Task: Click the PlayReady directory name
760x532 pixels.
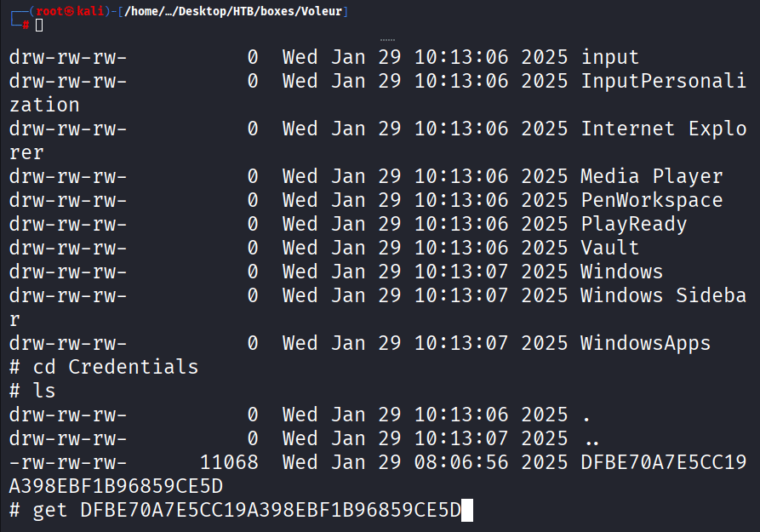Action: tap(633, 225)
